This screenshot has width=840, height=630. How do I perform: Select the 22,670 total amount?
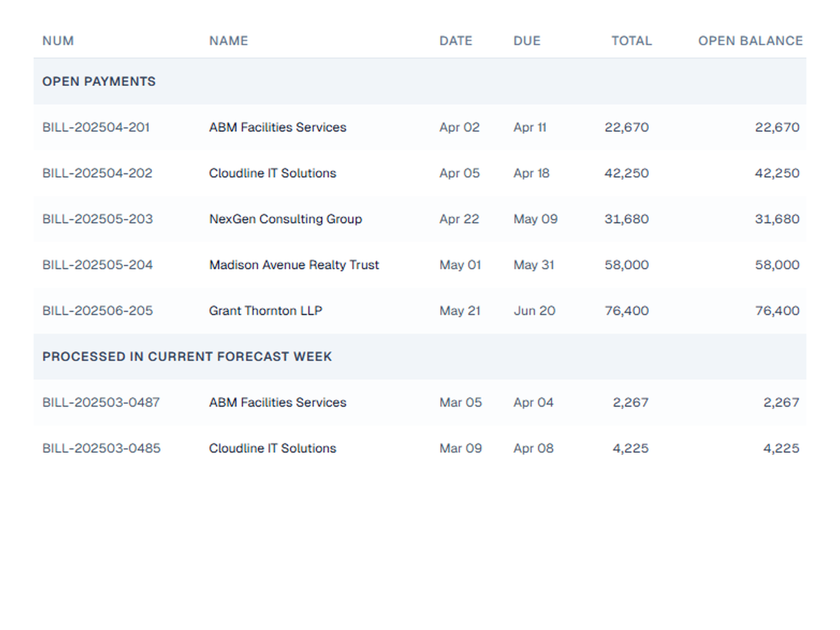(x=627, y=127)
